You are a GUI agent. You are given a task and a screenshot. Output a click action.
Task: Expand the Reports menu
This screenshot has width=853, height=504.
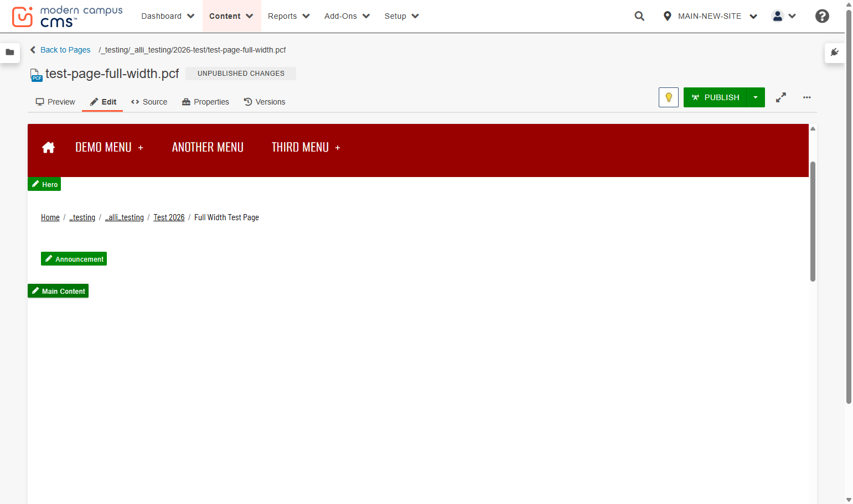click(x=289, y=16)
